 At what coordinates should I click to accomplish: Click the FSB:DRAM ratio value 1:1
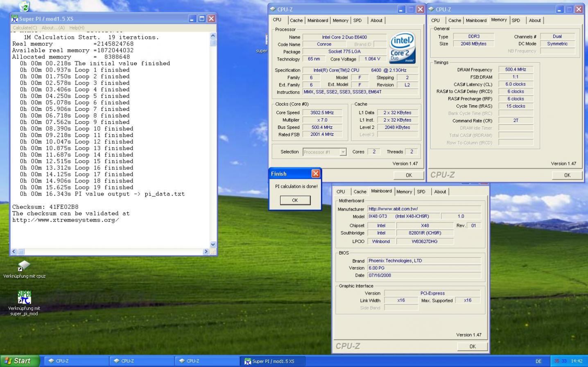516,77
